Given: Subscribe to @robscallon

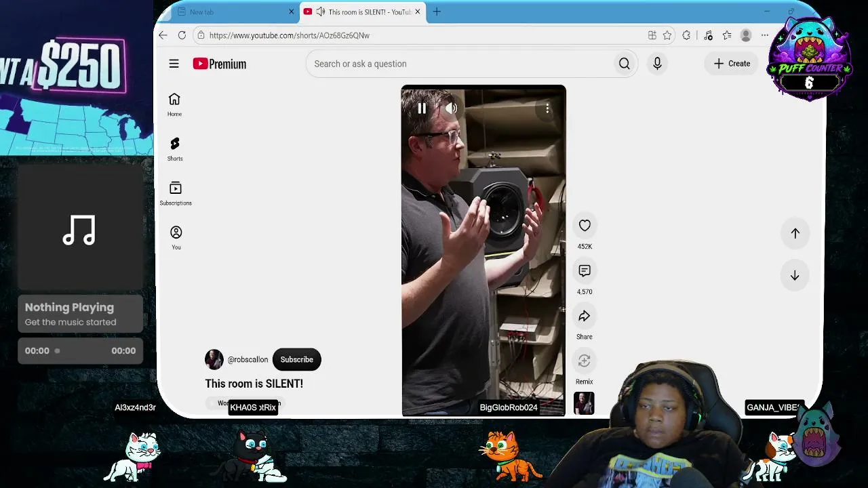Looking at the screenshot, I should pyautogui.click(x=297, y=359).
